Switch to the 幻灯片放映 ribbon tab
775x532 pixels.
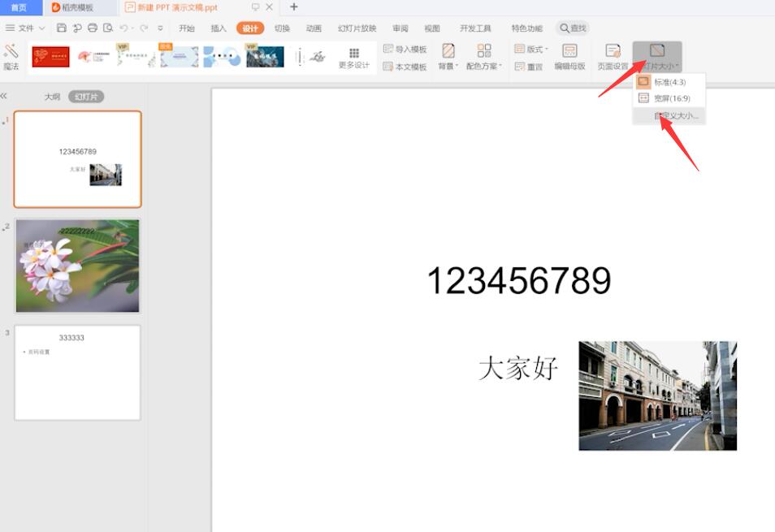pos(357,28)
